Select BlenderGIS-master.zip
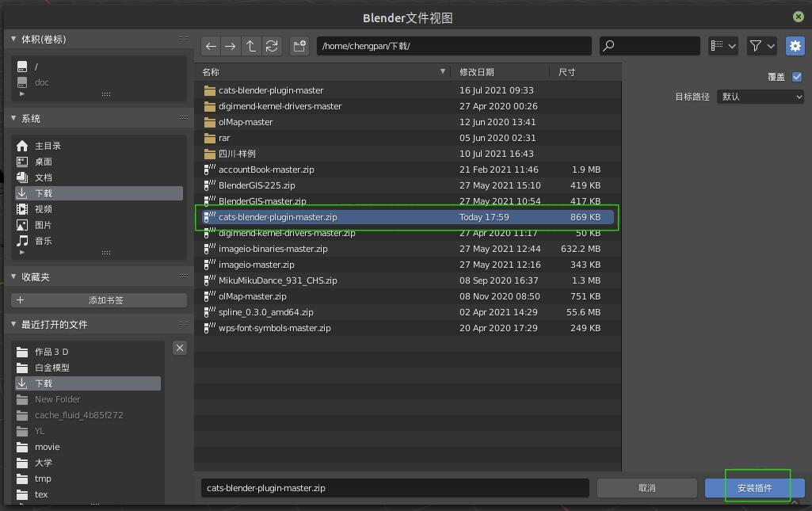 408,201
